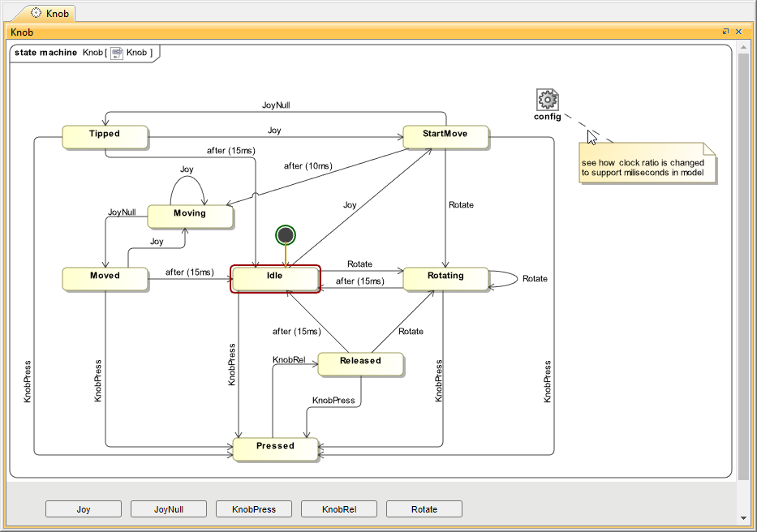Click the KnobRel button
757x532 pixels.
(x=338, y=509)
